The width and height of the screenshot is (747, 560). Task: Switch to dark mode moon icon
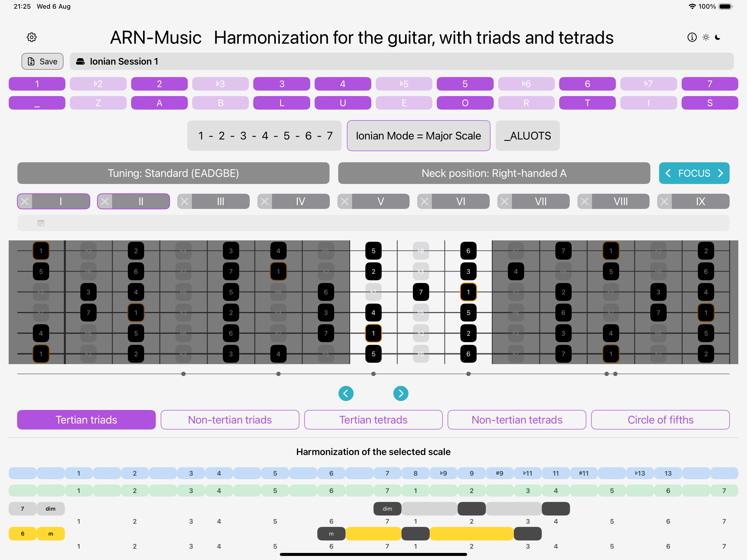pyautogui.click(x=718, y=37)
